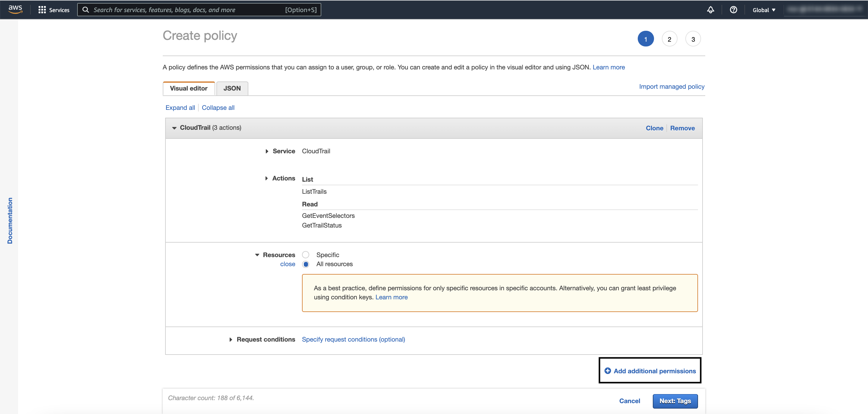
Task: Switch to the Visual editor tab
Action: [x=189, y=88]
